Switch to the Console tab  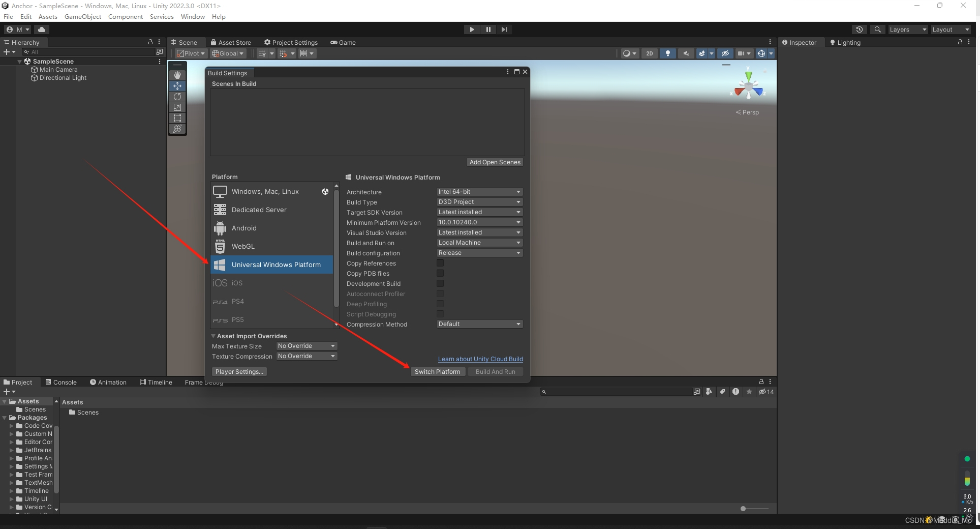click(x=61, y=383)
